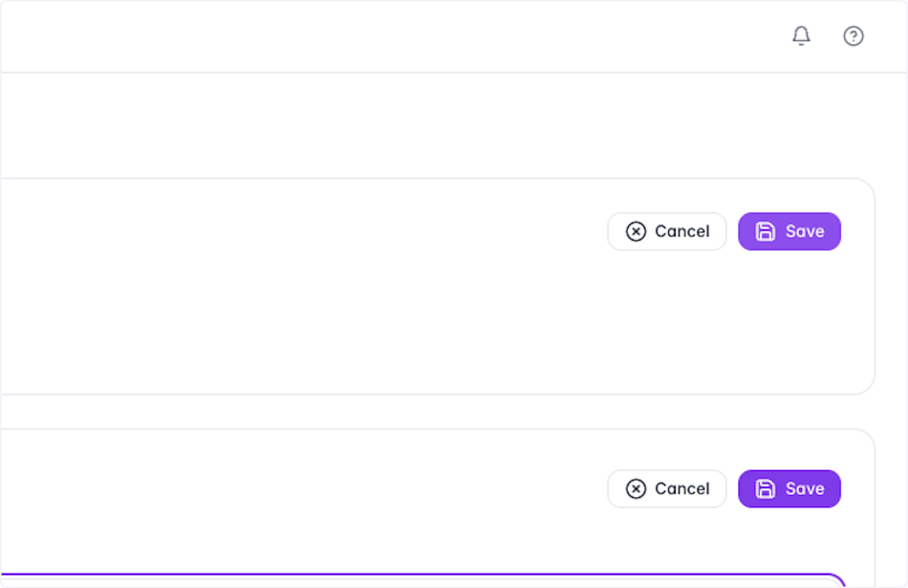Save the upper card's changes
The image size is (908, 588).
pos(789,232)
